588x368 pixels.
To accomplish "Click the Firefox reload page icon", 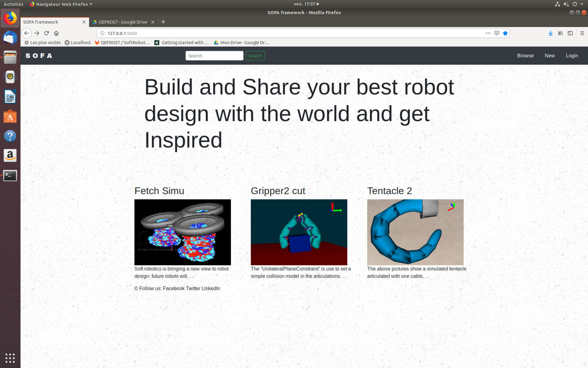I will tap(47, 33).
